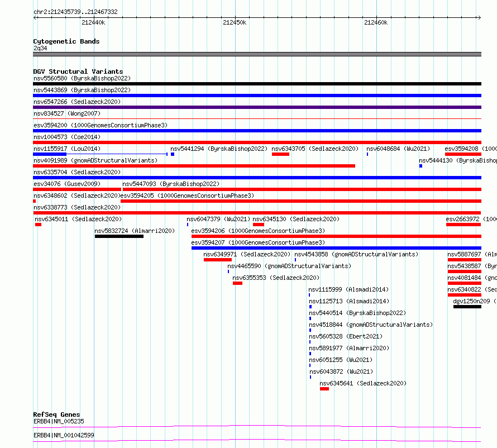Select esv34076 (Gusev2009) label
Viewport: 497px width, 448px height.
point(67,184)
